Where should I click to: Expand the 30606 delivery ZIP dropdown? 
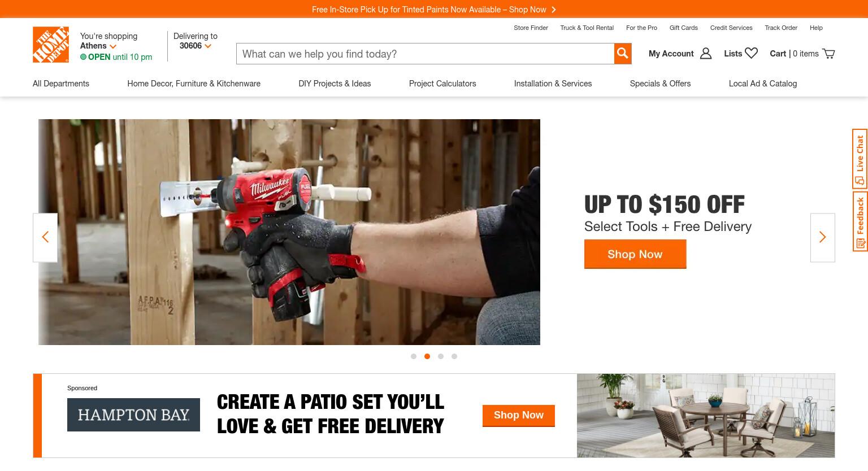(x=207, y=46)
